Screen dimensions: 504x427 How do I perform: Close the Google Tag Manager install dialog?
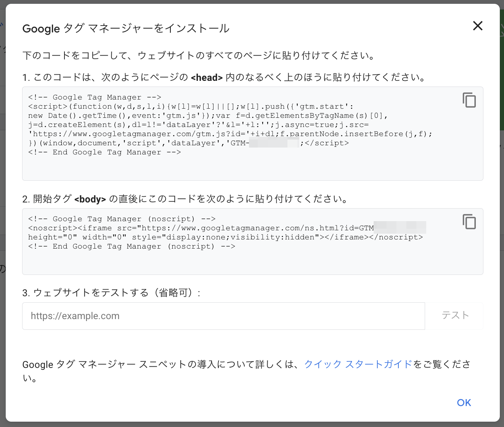tap(478, 26)
